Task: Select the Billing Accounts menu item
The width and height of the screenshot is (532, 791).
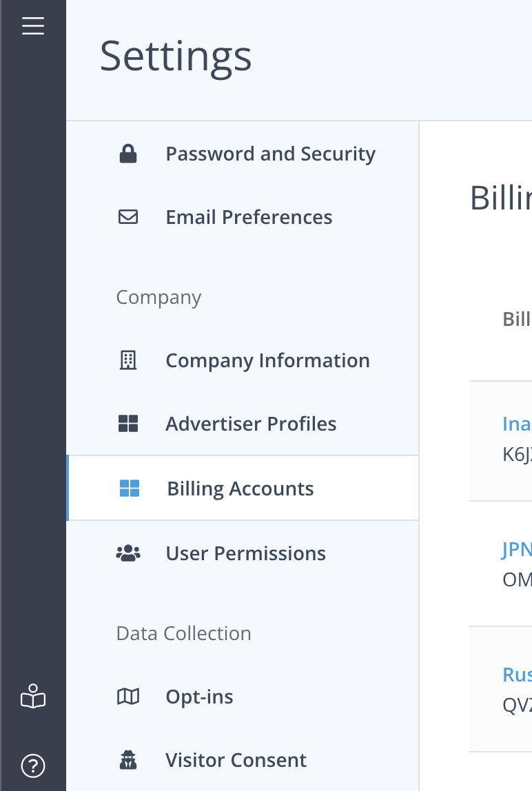Action: pos(243,489)
